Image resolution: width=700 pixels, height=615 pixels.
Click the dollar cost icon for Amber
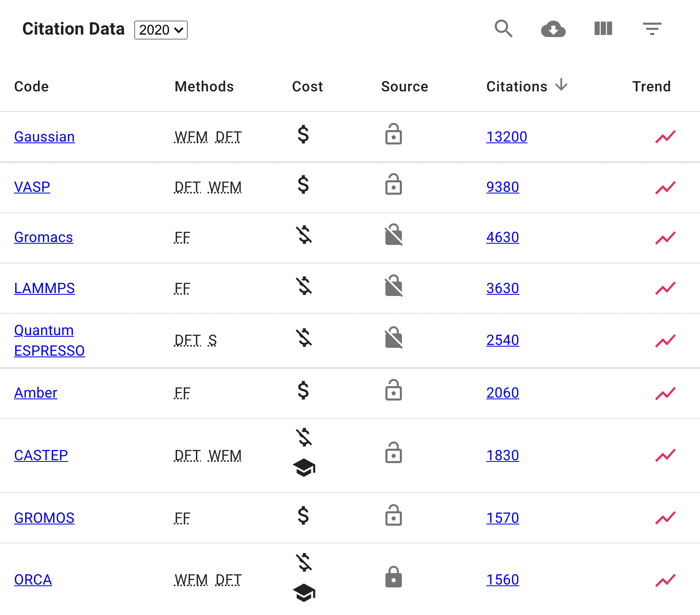(303, 390)
